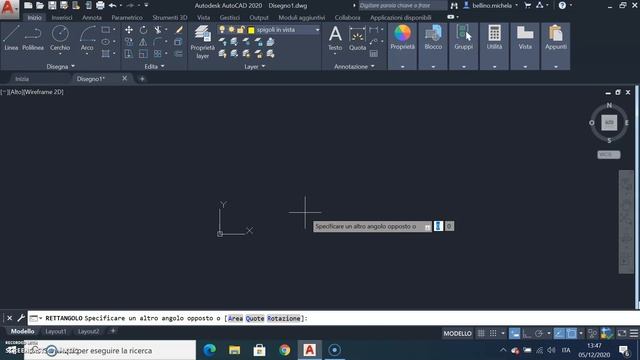Select the Cerchio circle tool
Viewport: 640px width, 360px height.
coord(60,38)
